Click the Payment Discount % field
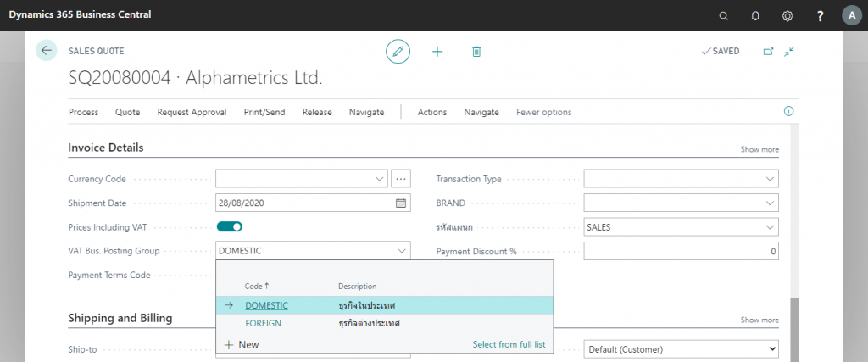 tap(681, 252)
